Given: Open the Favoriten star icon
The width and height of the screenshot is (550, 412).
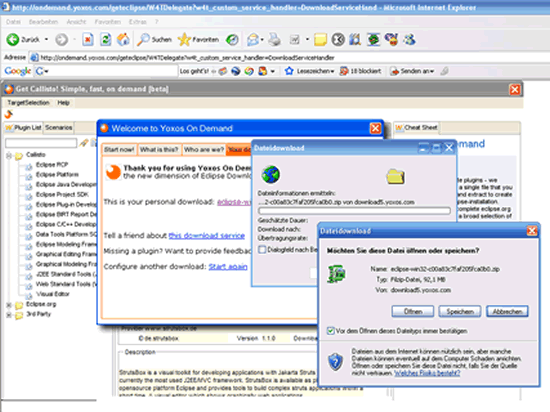Looking at the screenshot, I should pos(184,40).
